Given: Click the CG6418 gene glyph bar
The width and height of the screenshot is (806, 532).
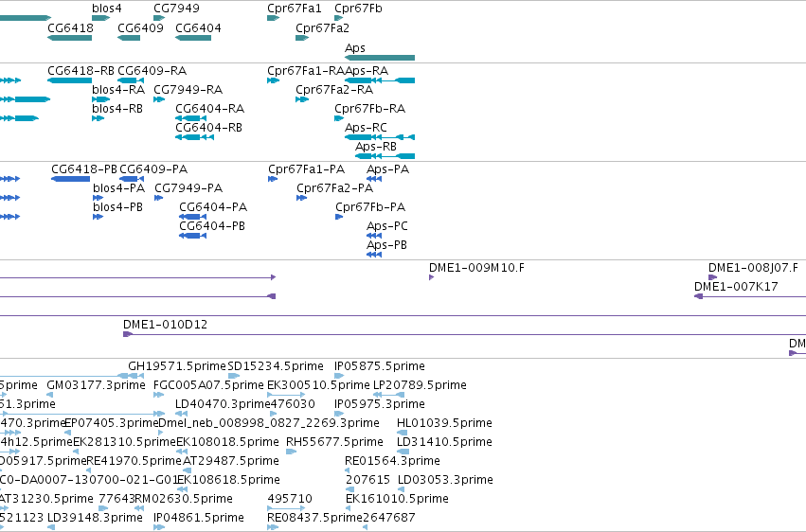Looking at the screenshot, I should pyautogui.click(x=69, y=38).
